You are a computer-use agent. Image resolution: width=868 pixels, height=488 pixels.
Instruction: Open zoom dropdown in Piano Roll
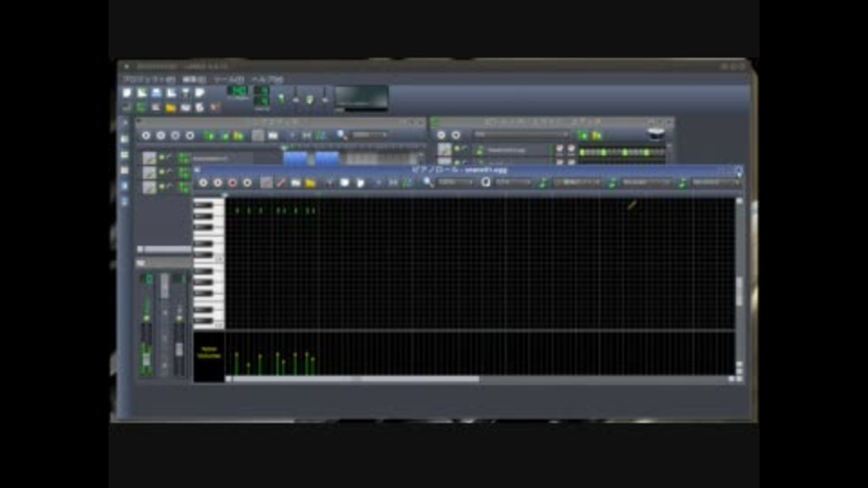pyautogui.click(x=456, y=182)
